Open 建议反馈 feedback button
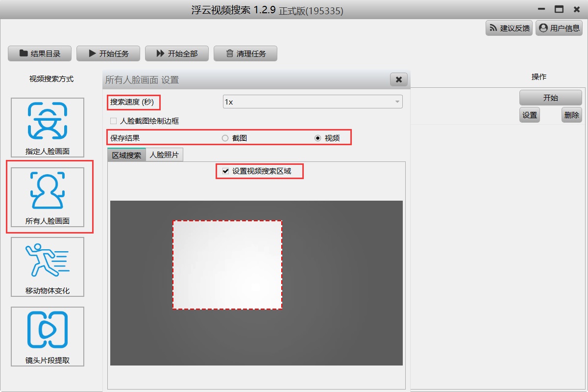Screen dimensions: 588x392 tap(509, 28)
